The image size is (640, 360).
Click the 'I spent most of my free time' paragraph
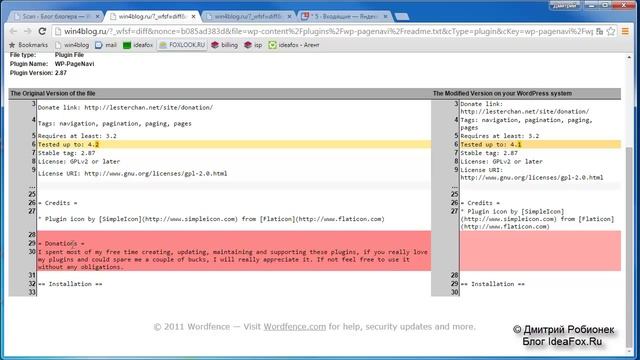click(233, 260)
